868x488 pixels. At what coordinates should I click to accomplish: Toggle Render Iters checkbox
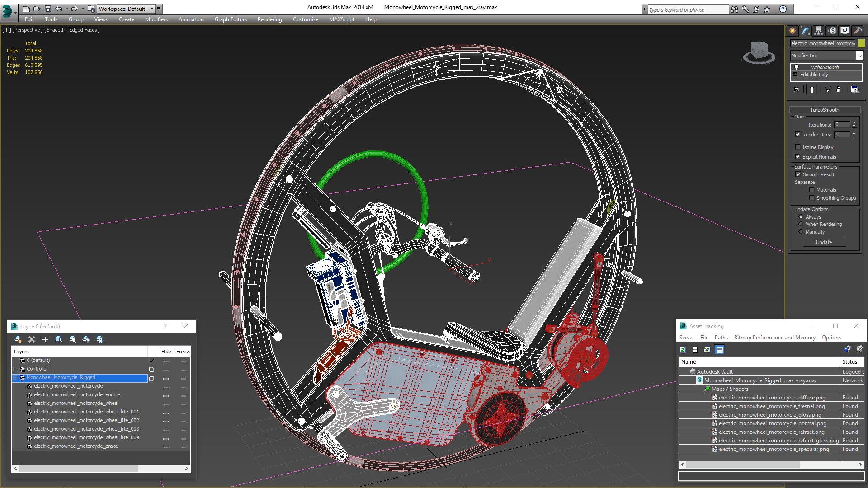(x=797, y=134)
